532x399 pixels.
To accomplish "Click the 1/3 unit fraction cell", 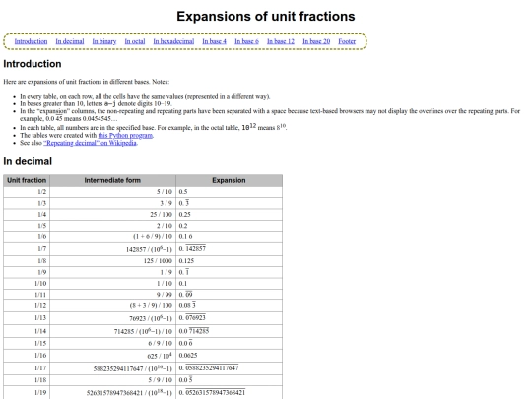I will pyautogui.click(x=27, y=203).
